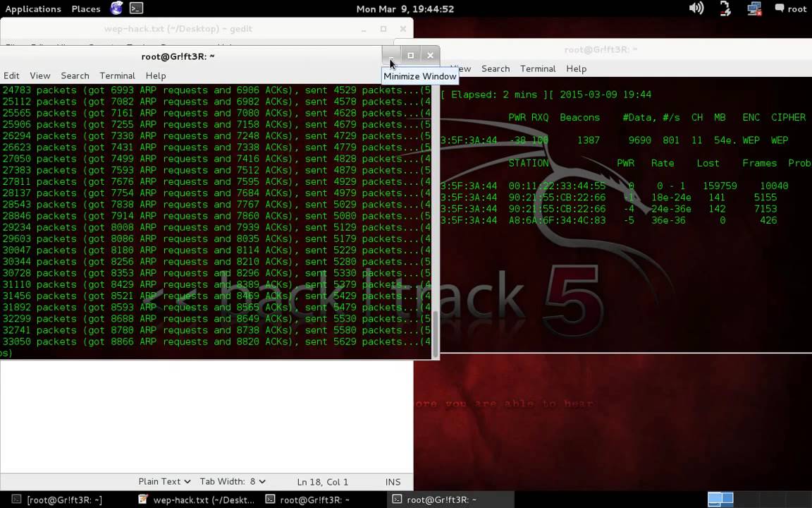Image resolution: width=812 pixels, height=508 pixels.
Task: Open the Places menu
Action: coord(86,8)
